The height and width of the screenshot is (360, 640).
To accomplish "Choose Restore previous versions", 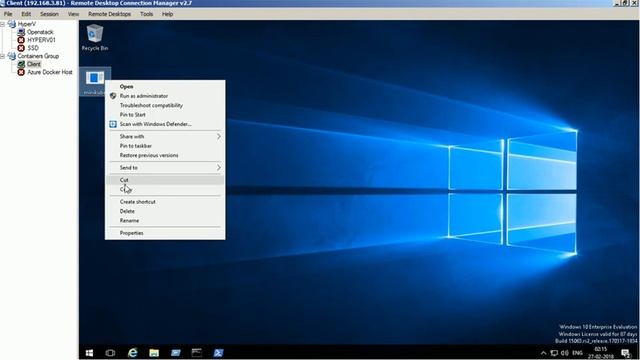I will 165,155.
